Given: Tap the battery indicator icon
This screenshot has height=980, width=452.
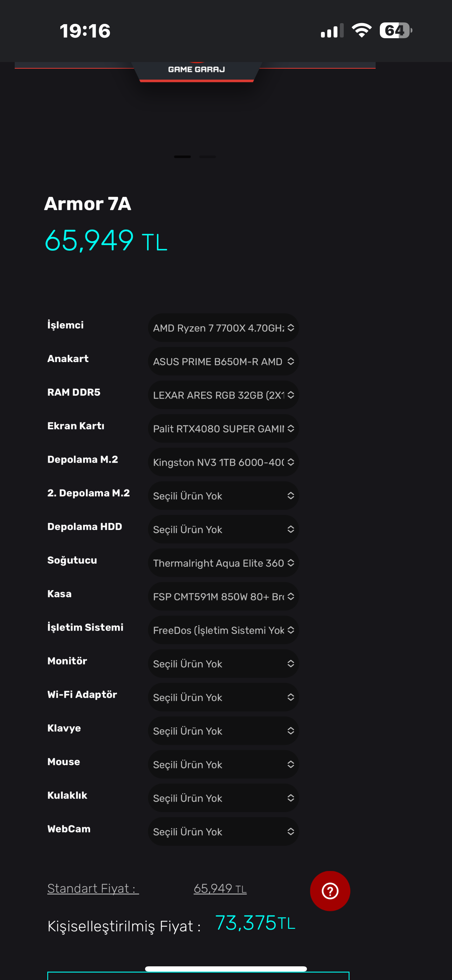Looking at the screenshot, I should pyautogui.click(x=396, y=30).
